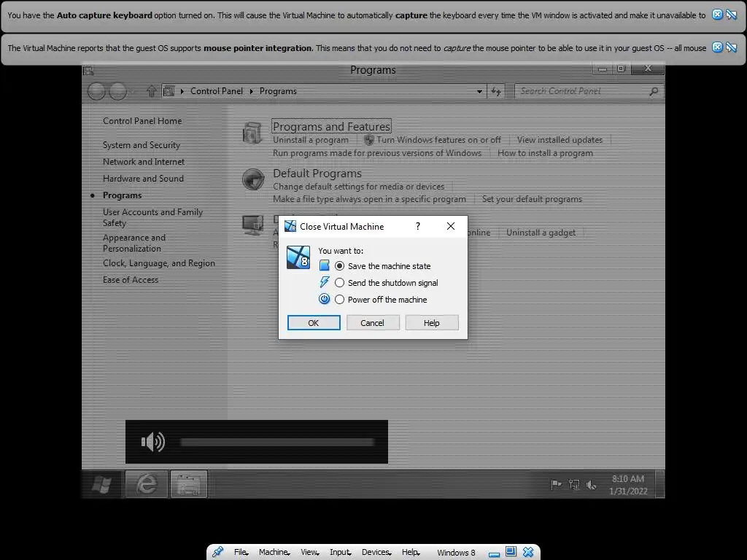
Task: Click the Programs and Features icon
Action: point(252,133)
